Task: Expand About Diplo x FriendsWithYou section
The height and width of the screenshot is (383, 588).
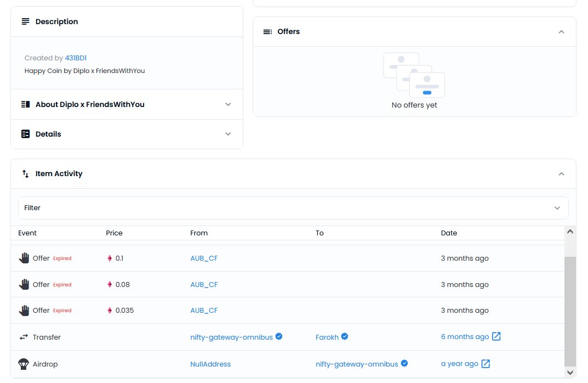Action: click(228, 104)
